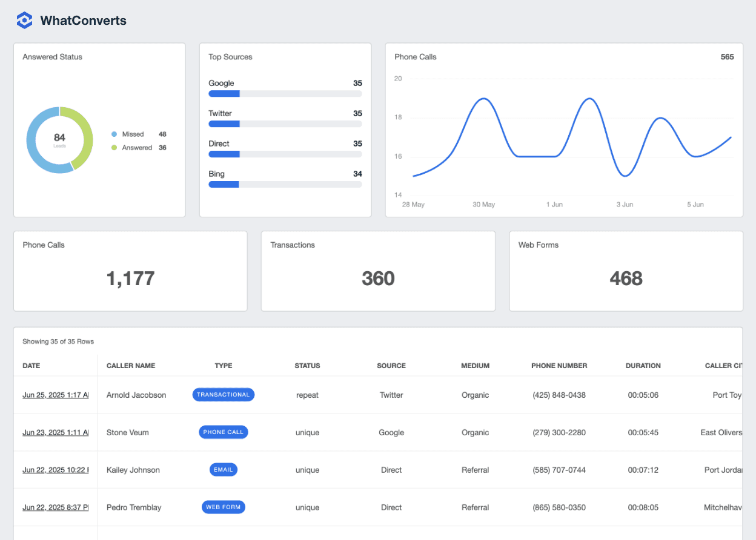Image resolution: width=756 pixels, height=540 pixels.
Task: Sort leads by DURATION header
Action: tap(643, 366)
